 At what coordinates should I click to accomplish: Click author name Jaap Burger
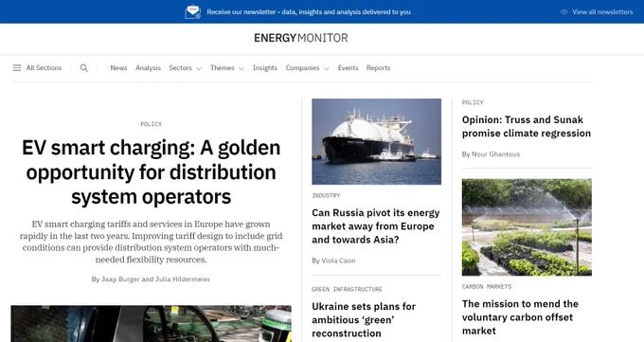[x=121, y=279]
